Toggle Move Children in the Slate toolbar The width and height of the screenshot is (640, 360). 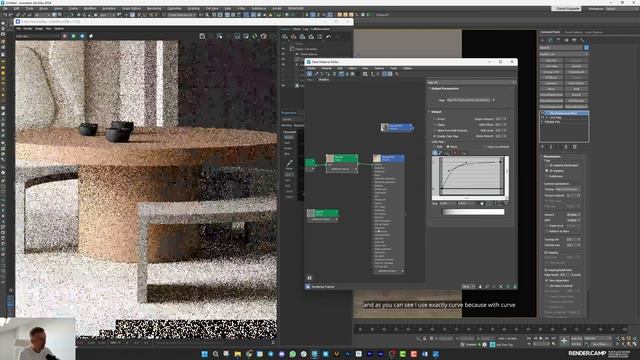341,74
